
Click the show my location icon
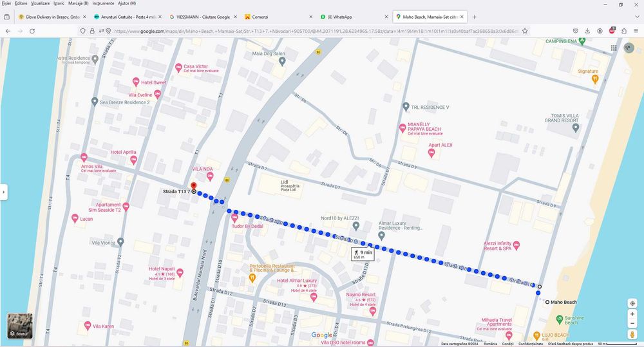[x=632, y=303]
